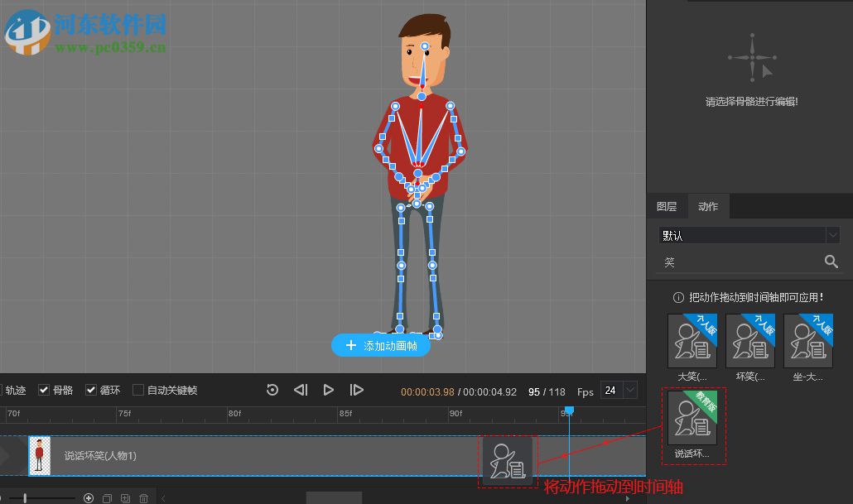Step back to the previous frame
853x504 pixels.
coord(301,390)
